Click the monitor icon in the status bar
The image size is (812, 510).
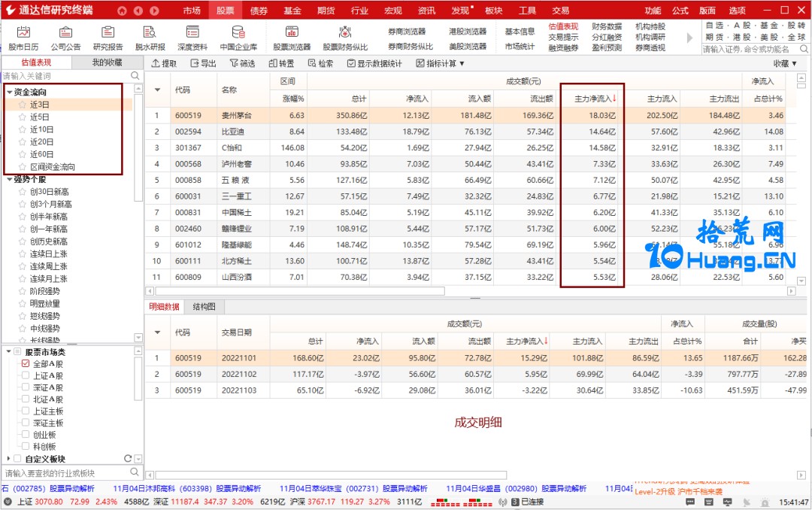[728, 502]
